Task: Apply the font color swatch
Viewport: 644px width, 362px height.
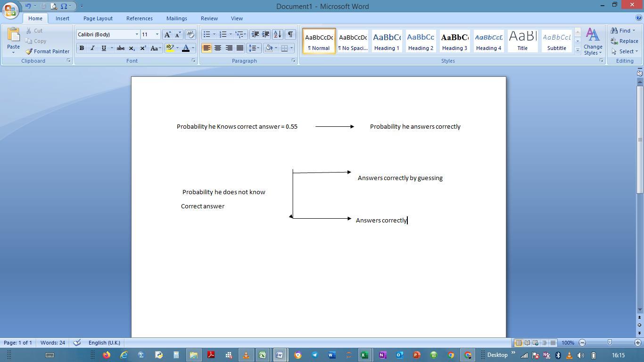Action: [186, 48]
